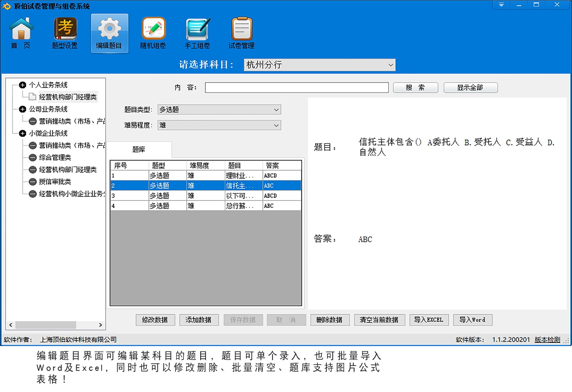Switch to the 题库 tab
Viewport: 572px width, 392px height.
[x=139, y=149]
